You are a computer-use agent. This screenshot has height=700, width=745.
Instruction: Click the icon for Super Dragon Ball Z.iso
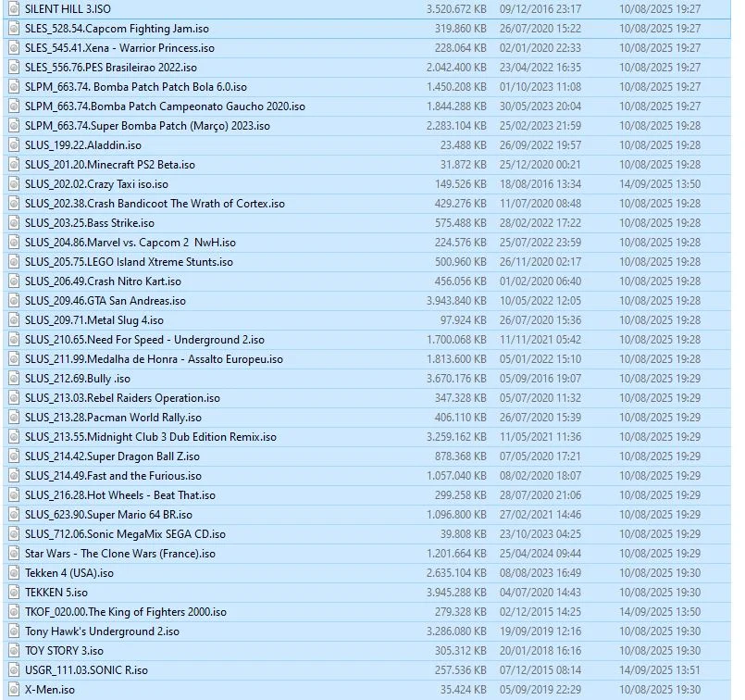click(x=13, y=456)
